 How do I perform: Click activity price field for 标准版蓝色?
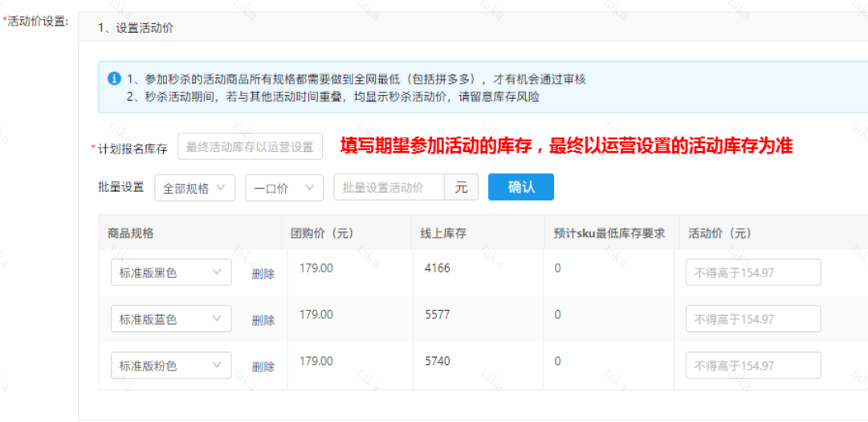[x=753, y=319]
